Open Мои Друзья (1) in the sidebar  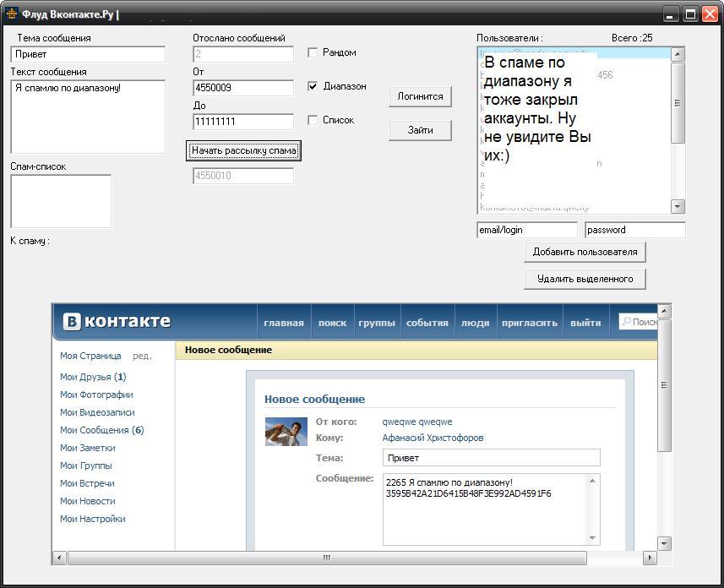[93, 377]
